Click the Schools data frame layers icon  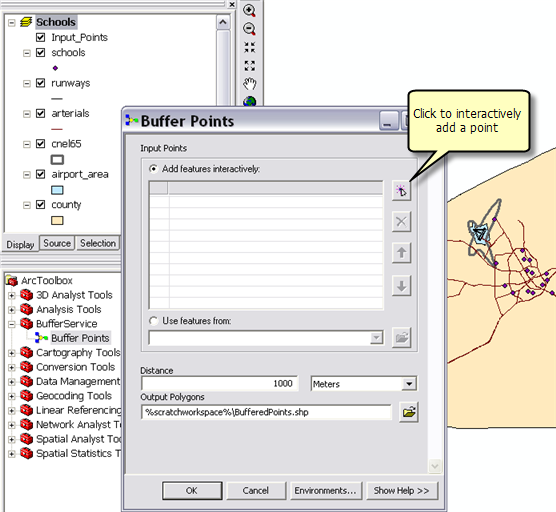26,22
